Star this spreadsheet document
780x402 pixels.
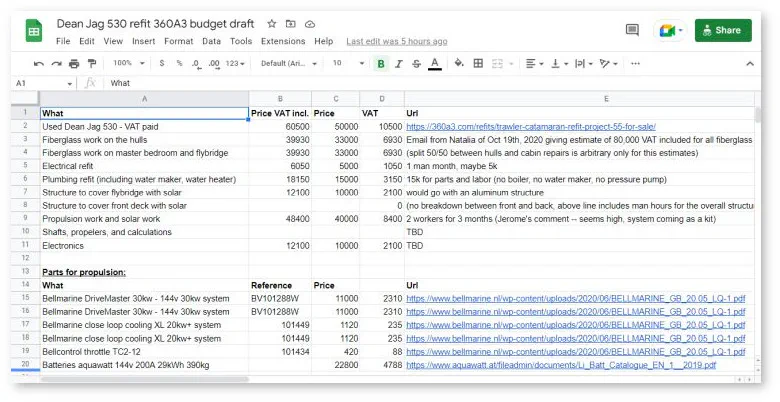[272, 23]
